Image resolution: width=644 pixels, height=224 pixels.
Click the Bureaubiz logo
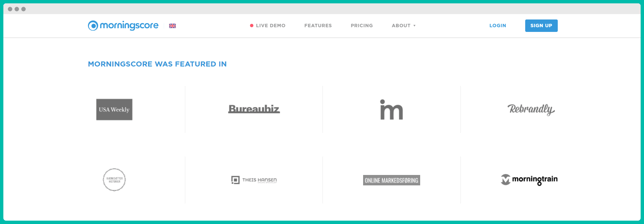point(254,109)
